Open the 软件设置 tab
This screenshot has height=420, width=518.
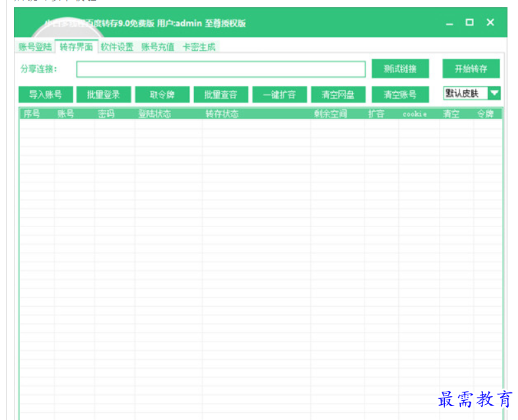pyautogui.click(x=117, y=47)
